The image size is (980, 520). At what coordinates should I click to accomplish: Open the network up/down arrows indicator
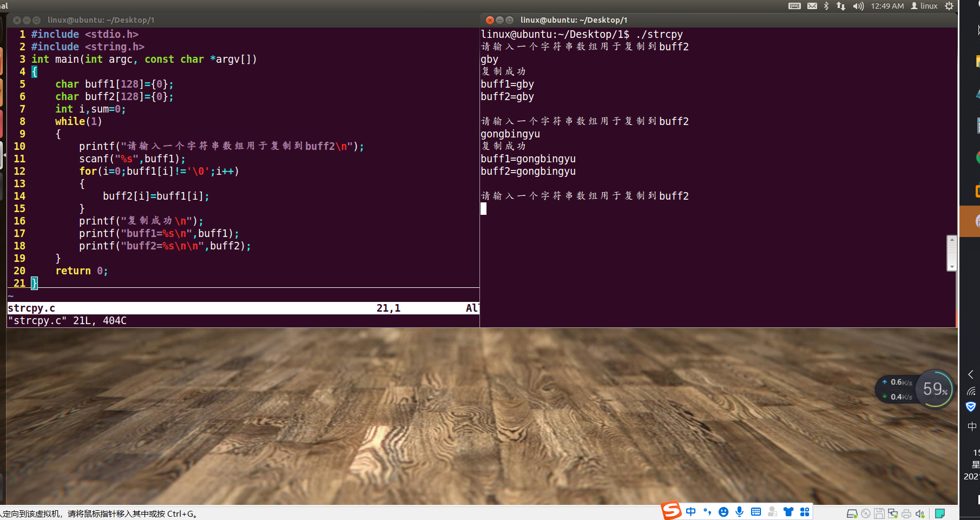click(841, 6)
